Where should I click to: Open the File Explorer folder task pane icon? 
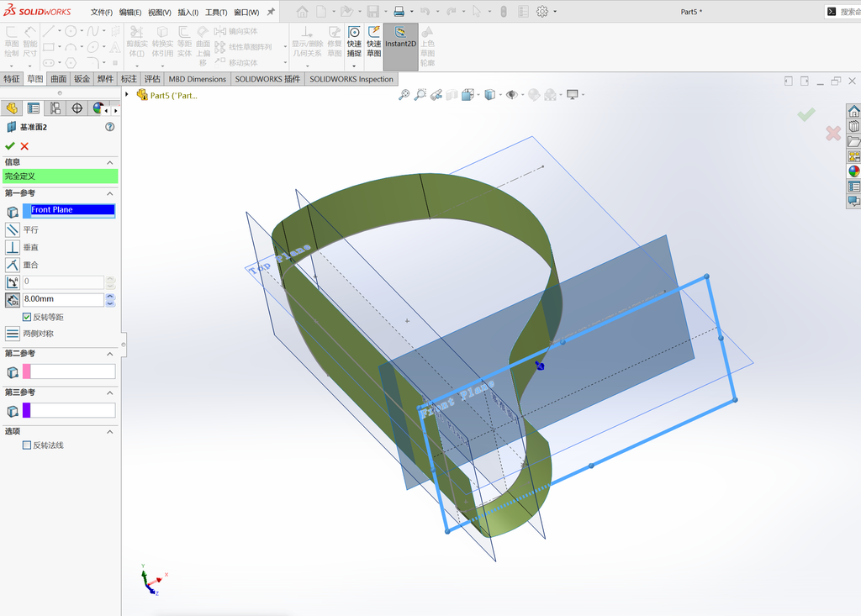click(854, 142)
